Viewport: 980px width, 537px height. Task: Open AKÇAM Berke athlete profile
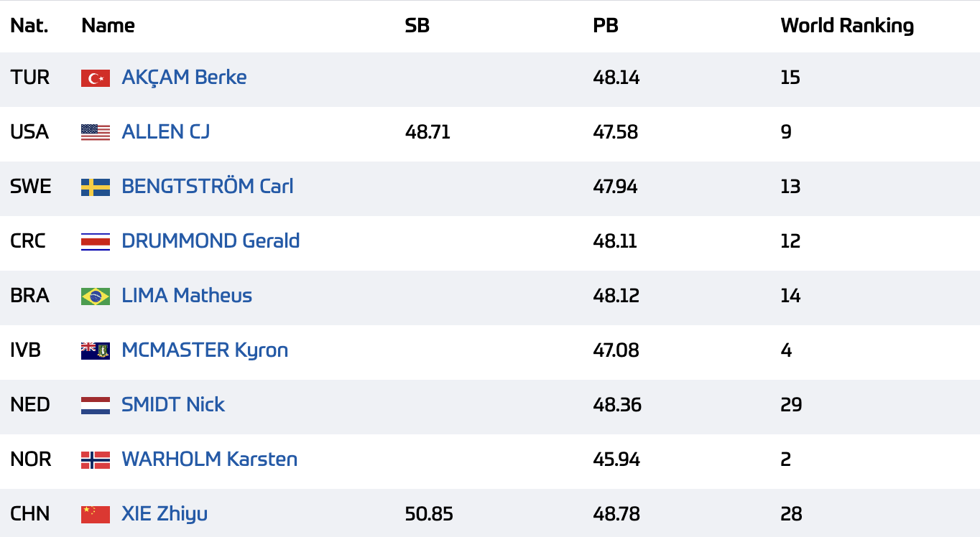tap(184, 78)
